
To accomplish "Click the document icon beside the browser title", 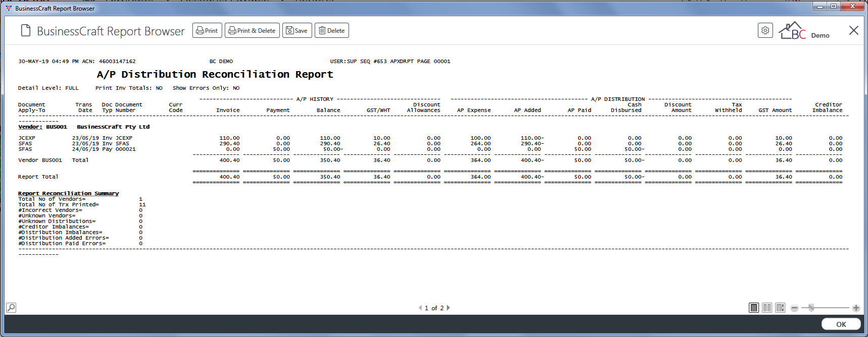I will (26, 31).
